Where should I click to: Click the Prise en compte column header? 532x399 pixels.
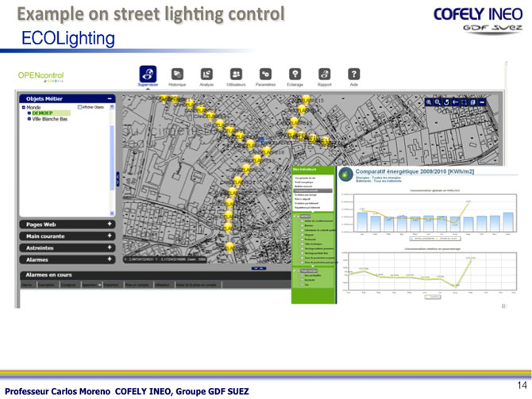[x=138, y=285]
